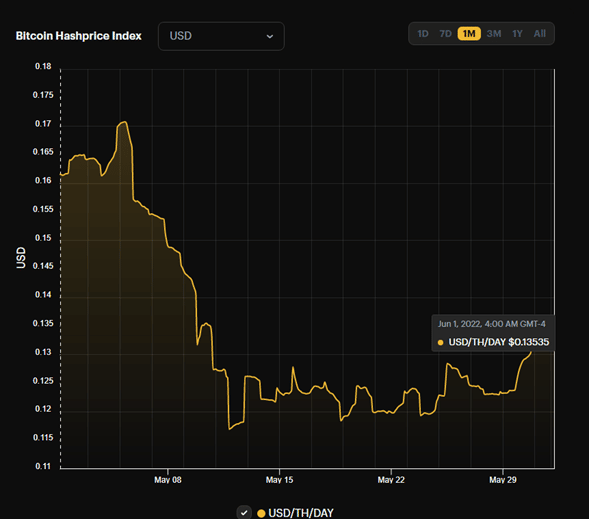Click the 0.12 y-axis label
This screenshot has width=589, height=519.
coord(43,409)
